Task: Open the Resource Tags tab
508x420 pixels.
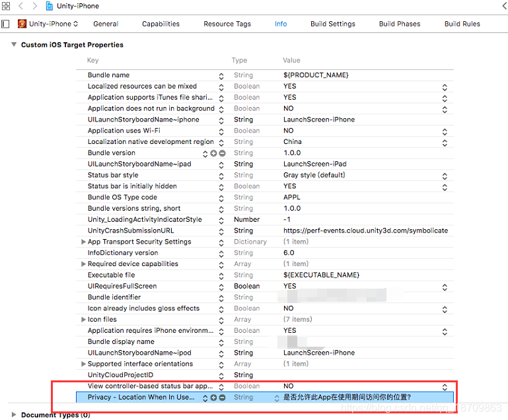Action: tap(227, 24)
